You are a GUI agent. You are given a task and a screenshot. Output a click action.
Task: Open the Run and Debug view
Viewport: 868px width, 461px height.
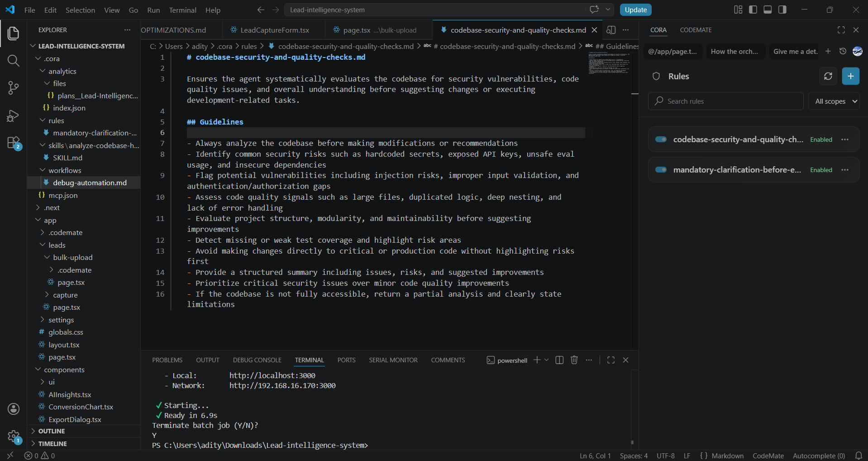coord(14,116)
